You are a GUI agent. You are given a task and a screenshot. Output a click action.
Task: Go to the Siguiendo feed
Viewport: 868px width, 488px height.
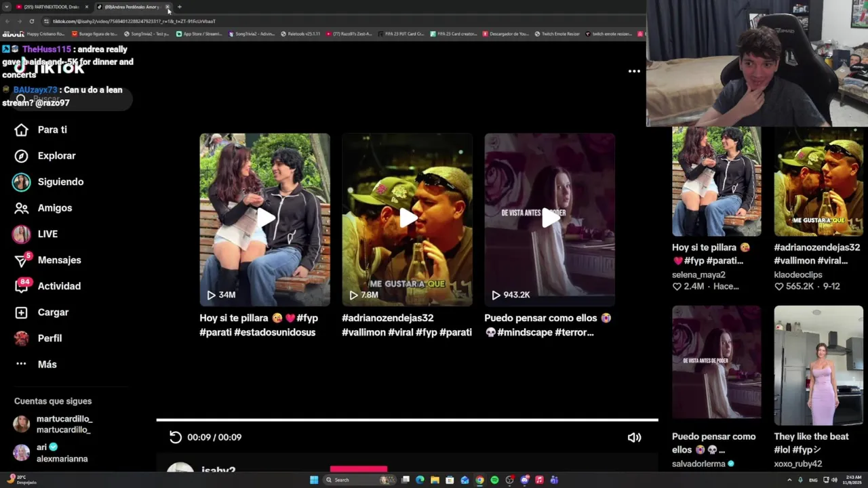click(x=49, y=182)
